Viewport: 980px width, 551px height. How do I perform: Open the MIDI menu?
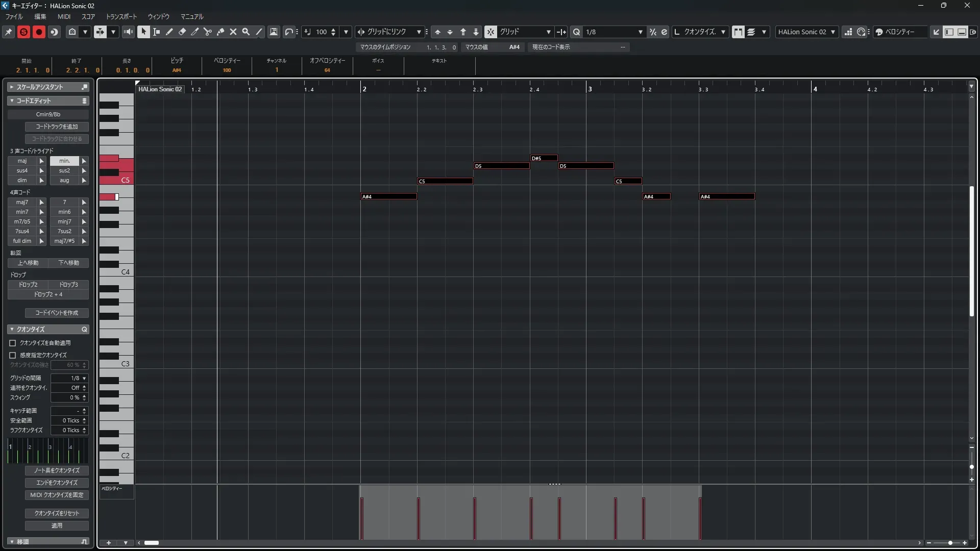64,16
